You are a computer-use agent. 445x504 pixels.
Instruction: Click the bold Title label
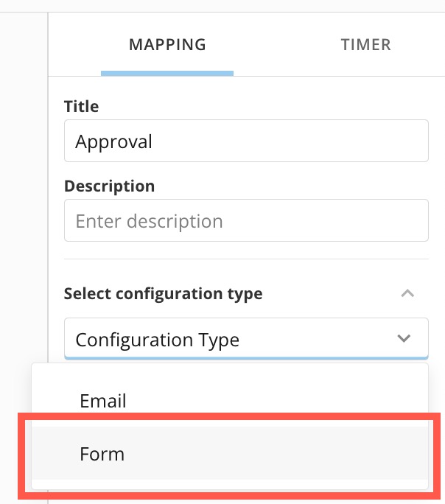coord(81,106)
